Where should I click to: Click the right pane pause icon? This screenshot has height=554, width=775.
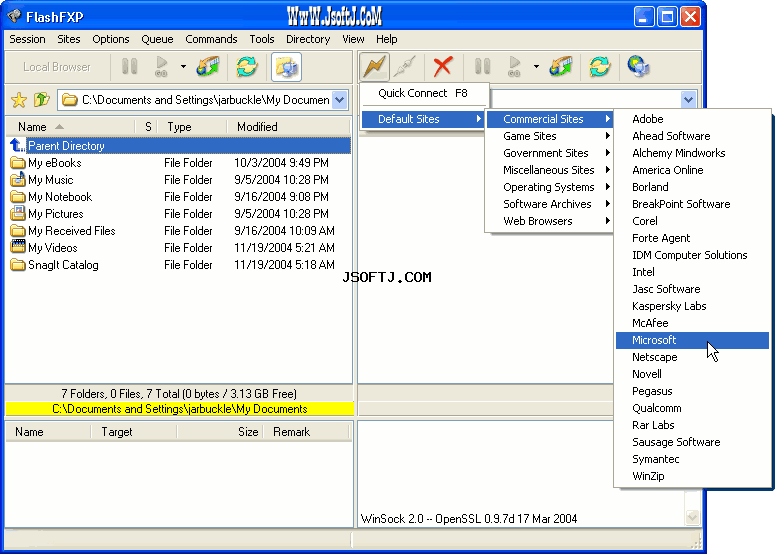(482, 67)
